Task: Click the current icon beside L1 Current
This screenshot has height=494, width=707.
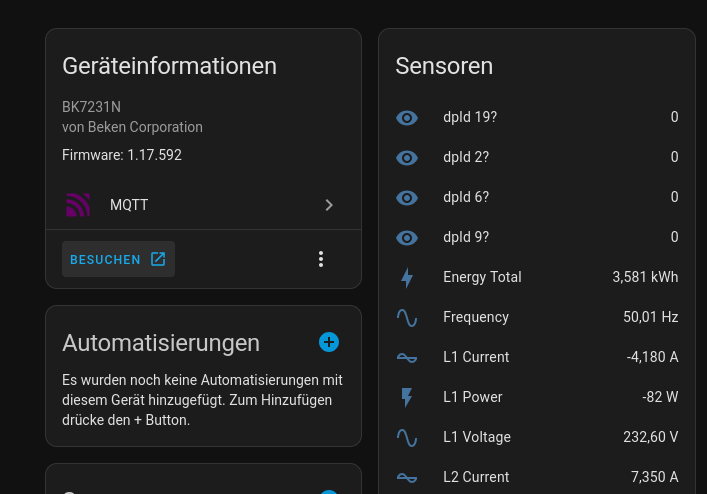Action: [407, 358]
